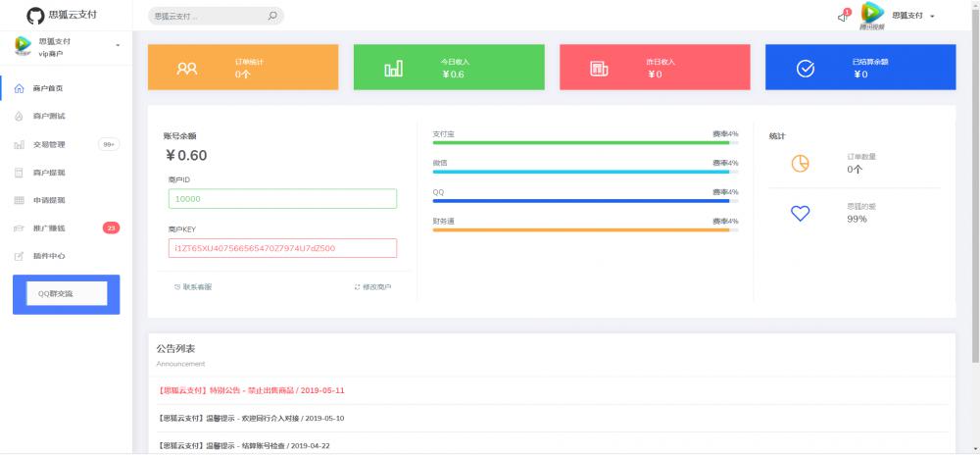The width and height of the screenshot is (980, 455).
Task: Click the 今日收入 ¥0.6 value
Action: 453,75
